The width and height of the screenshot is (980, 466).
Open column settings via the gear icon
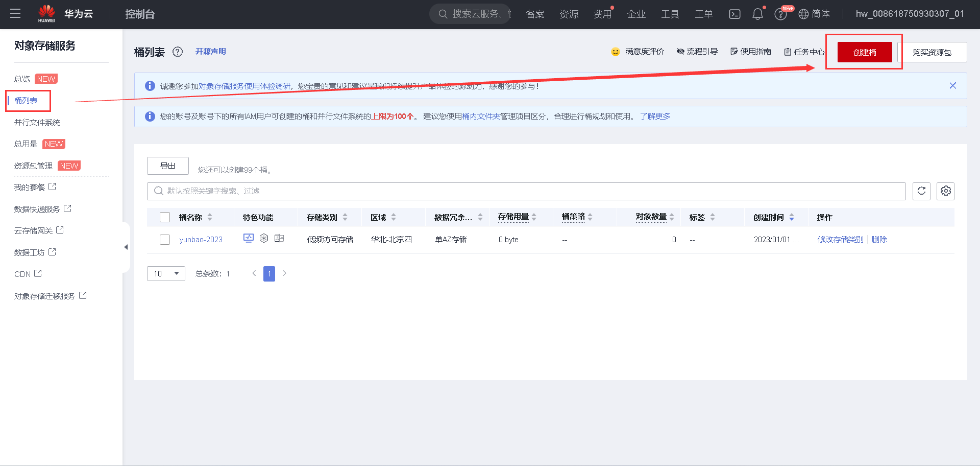coord(945,191)
